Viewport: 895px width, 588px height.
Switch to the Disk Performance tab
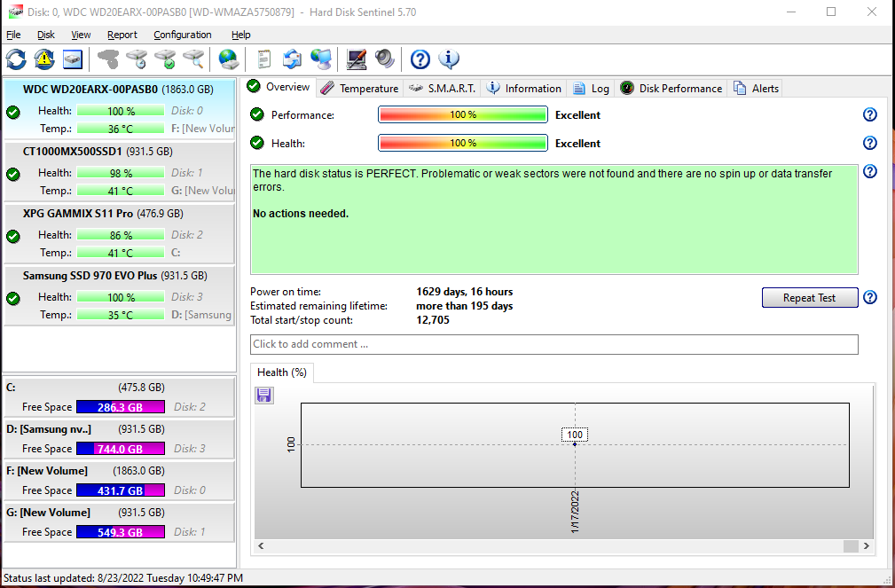(671, 89)
